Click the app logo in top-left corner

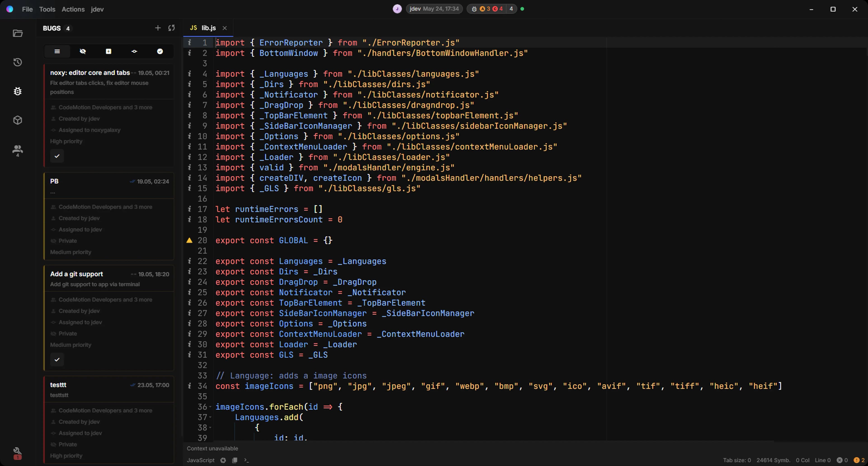[x=10, y=9]
